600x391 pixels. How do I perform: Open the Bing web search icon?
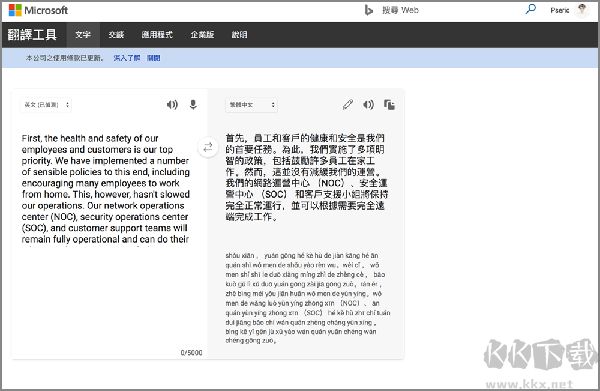[x=368, y=10]
